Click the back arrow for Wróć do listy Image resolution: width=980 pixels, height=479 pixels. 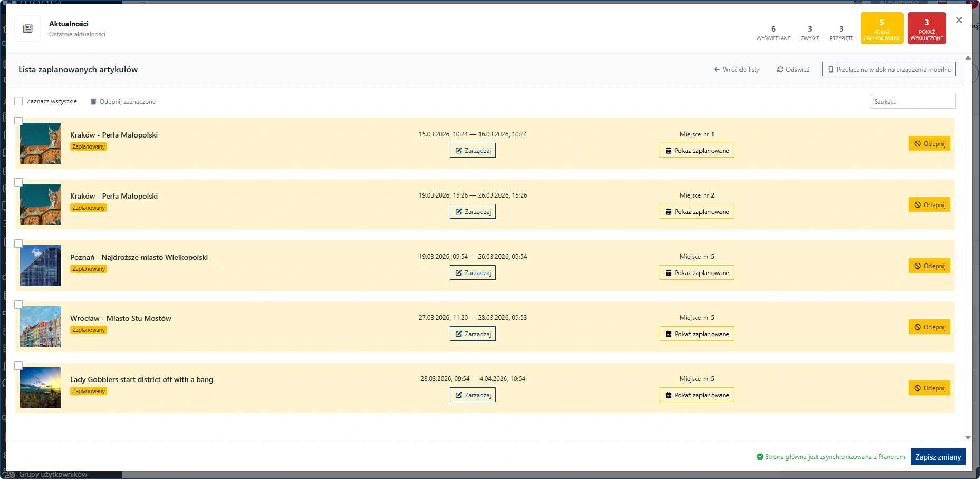(717, 70)
